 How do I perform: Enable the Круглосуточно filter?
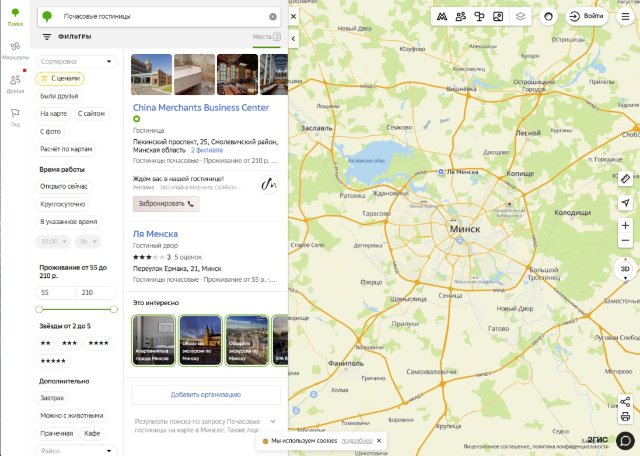tap(62, 204)
